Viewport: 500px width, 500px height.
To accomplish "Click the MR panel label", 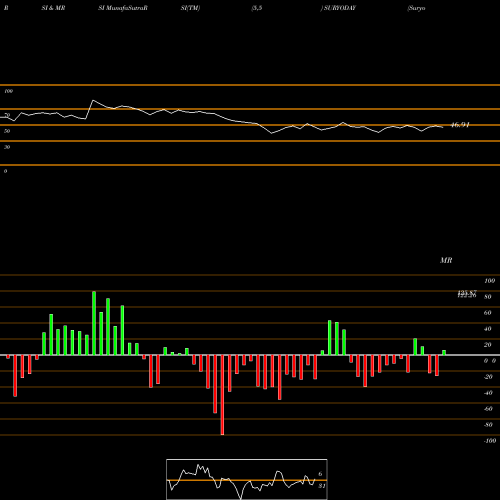I will click(x=446, y=260).
